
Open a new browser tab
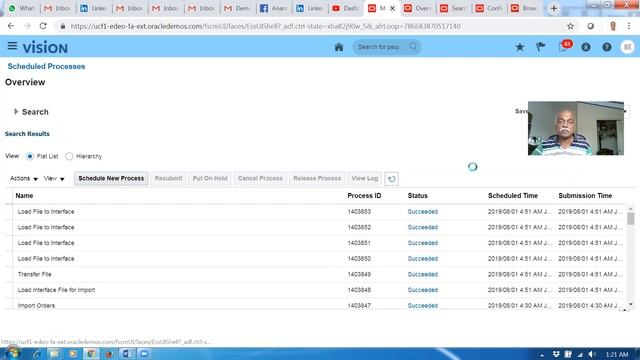[x=554, y=8]
